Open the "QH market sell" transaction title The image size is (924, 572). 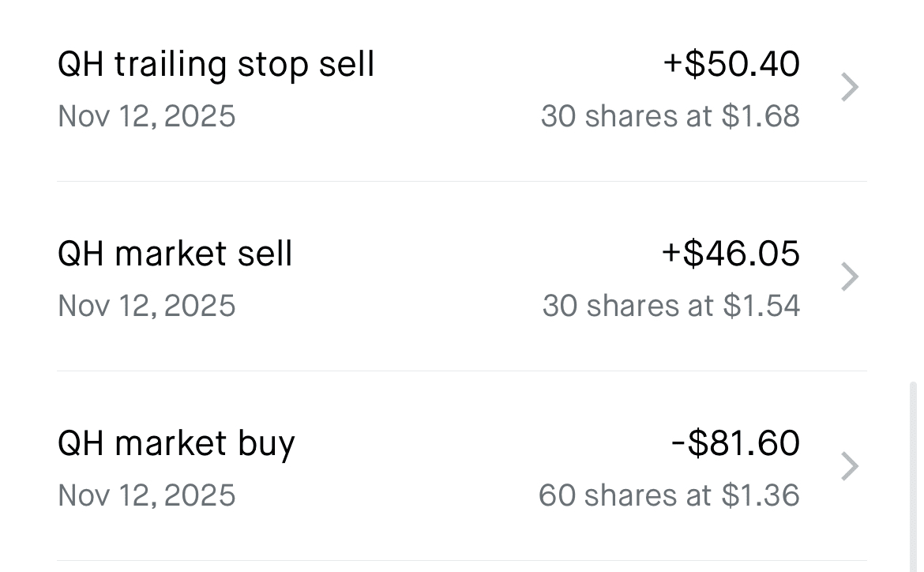tap(175, 254)
